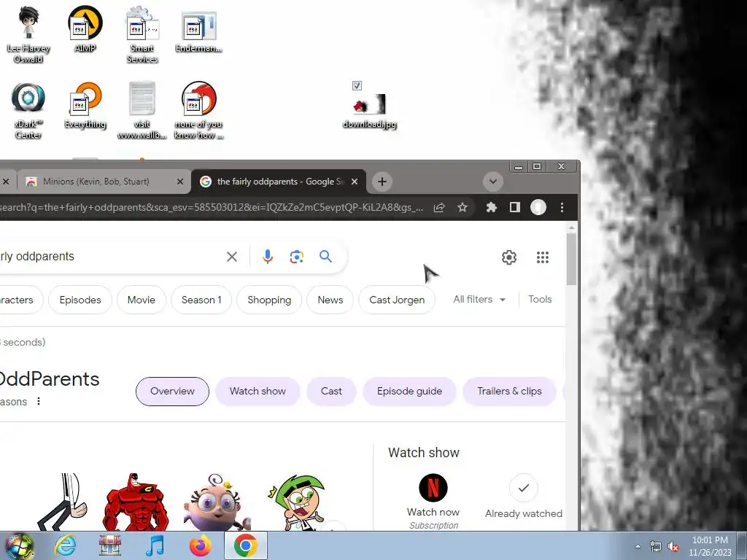Click the scrollbar up arrow

click(571, 228)
